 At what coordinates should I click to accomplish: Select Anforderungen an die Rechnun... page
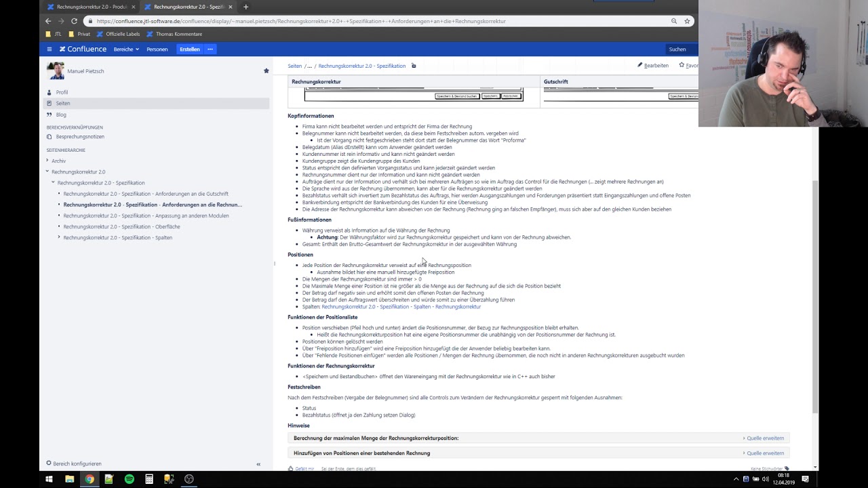click(x=153, y=205)
